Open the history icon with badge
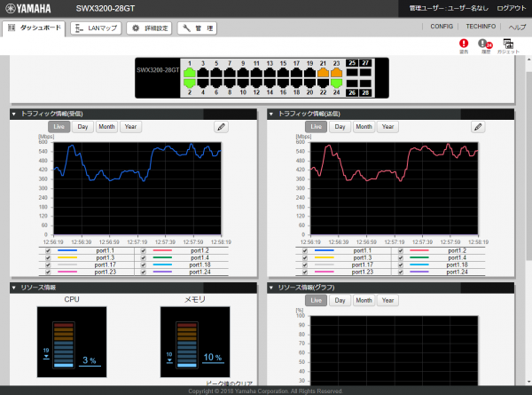532x395 pixels. point(484,43)
